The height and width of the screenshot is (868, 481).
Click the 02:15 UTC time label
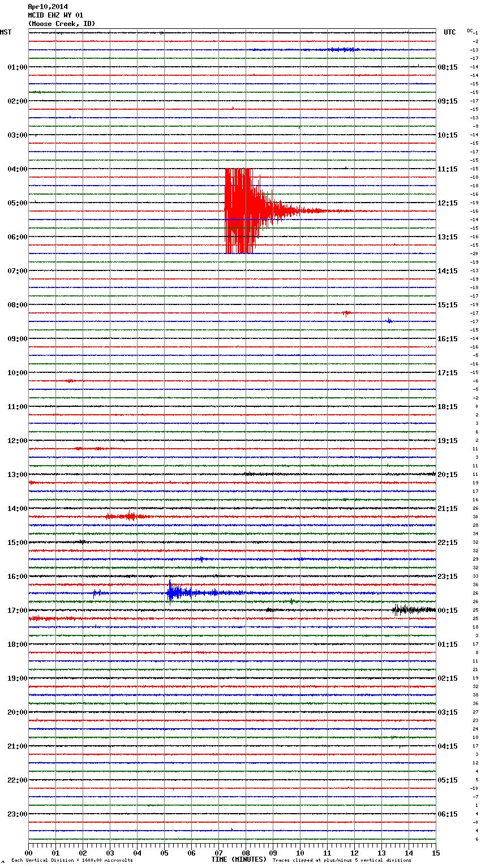[x=448, y=678]
